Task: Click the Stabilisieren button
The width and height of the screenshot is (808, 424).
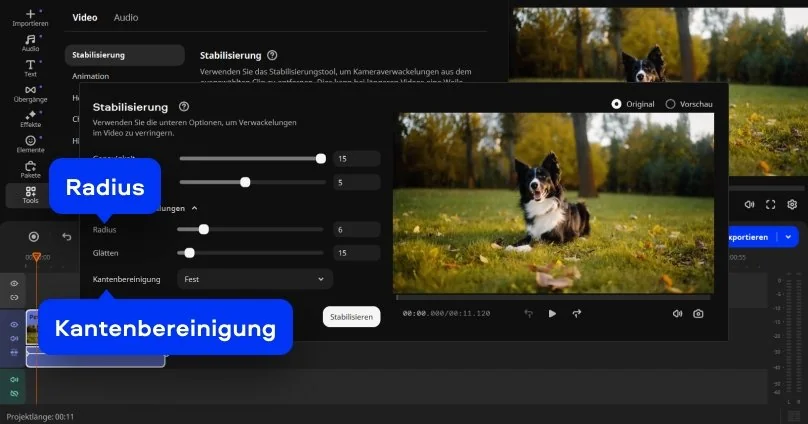Action: click(351, 316)
